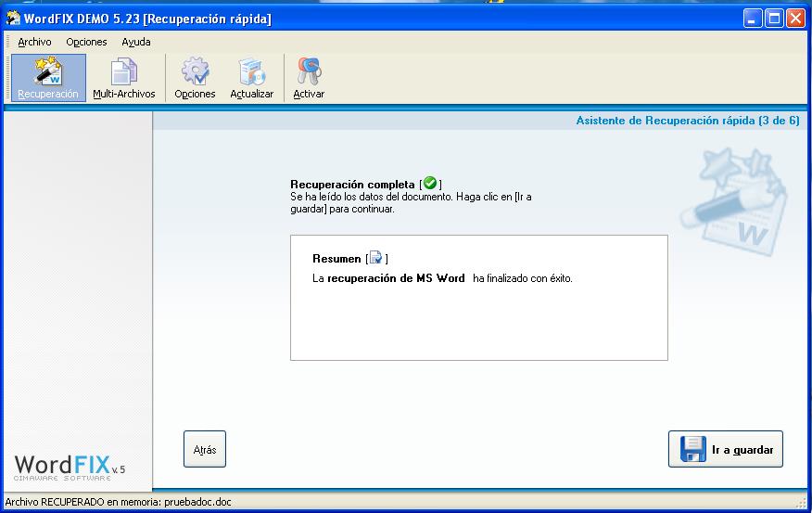Minimize the WordFIX window
This screenshot has height=513, width=812.
(x=753, y=19)
